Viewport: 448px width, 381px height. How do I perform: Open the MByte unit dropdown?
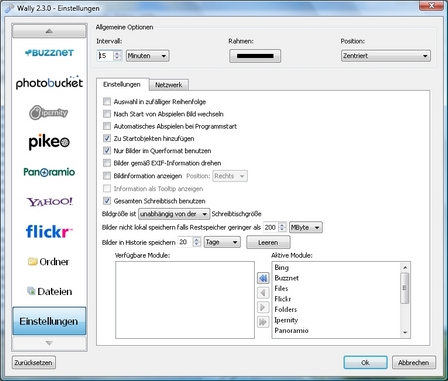(306, 227)
